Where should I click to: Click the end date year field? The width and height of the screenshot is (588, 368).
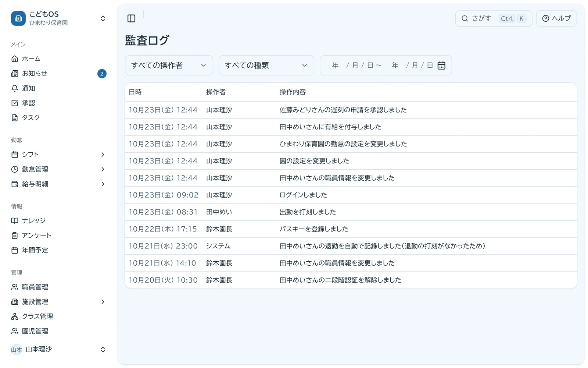pyautogui.click(x=395, y=66)
